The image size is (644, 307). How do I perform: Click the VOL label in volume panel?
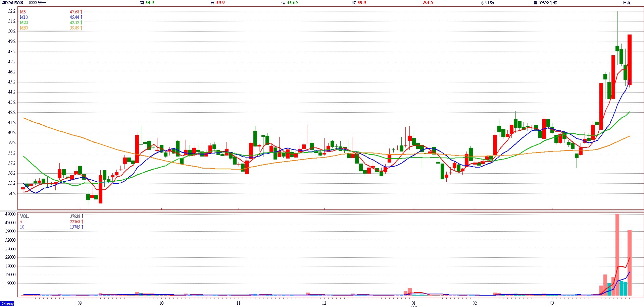(x=24, y=216)
